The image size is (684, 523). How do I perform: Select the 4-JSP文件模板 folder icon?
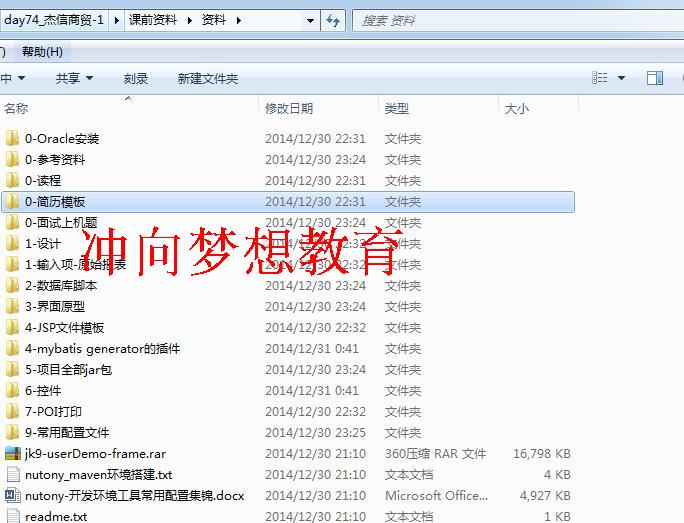(13, 328)
